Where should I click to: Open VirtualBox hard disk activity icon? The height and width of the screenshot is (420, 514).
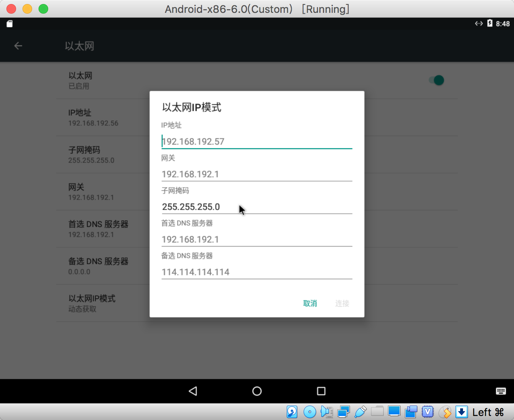(x=292, y=412)
